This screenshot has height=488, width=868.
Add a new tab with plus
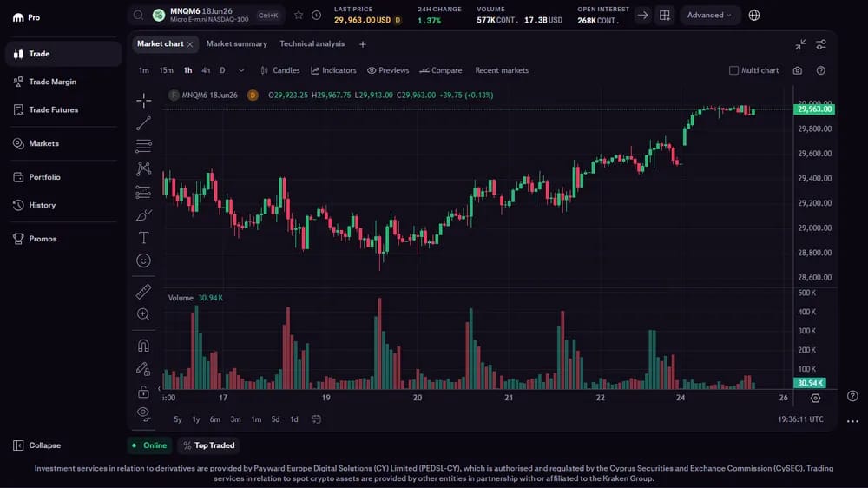click(x=363, y=44)
